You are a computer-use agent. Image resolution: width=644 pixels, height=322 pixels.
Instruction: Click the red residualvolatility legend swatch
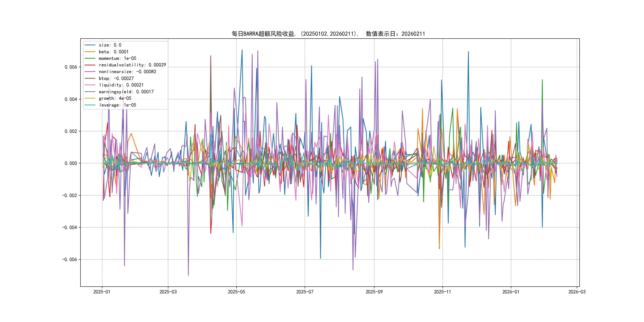[90, 65]
